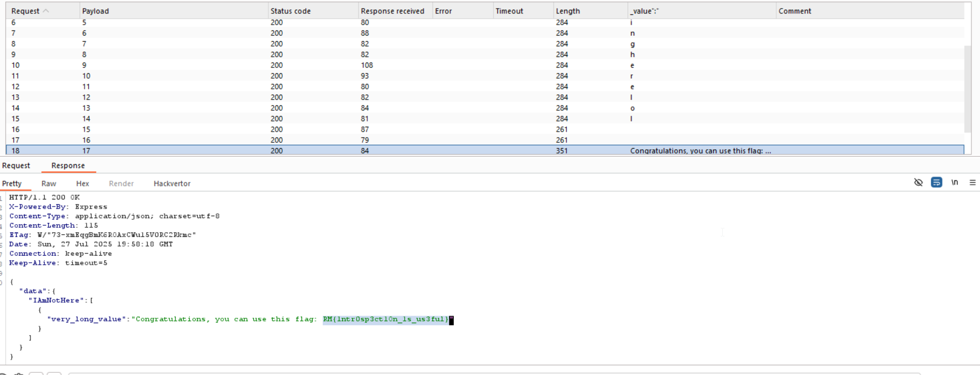Select the Pretty view tab
This screenshot has height=375, width=980.
pyautogui.click(x=12, y=183)
